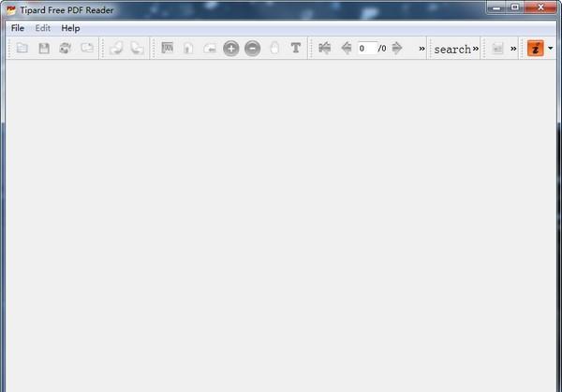
Task: Maximize the Tipard Free PDF Reader window
Action: click(x=515, y=7)
